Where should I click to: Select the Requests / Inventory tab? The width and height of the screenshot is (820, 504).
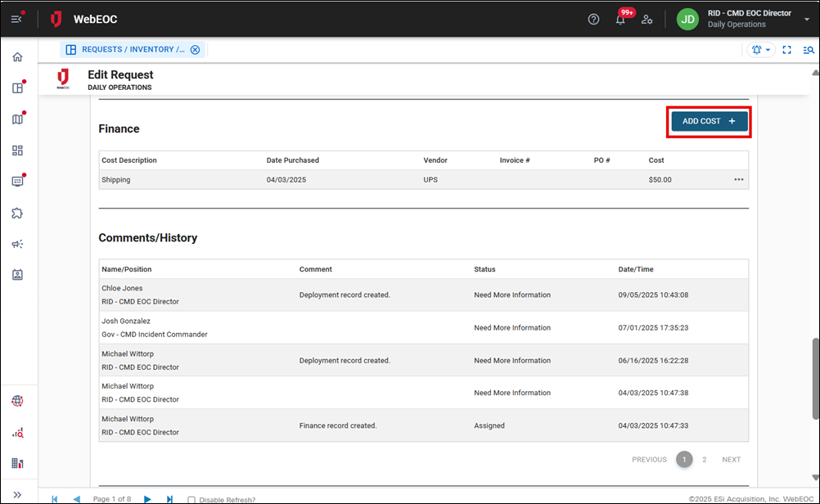pos(127,50)
